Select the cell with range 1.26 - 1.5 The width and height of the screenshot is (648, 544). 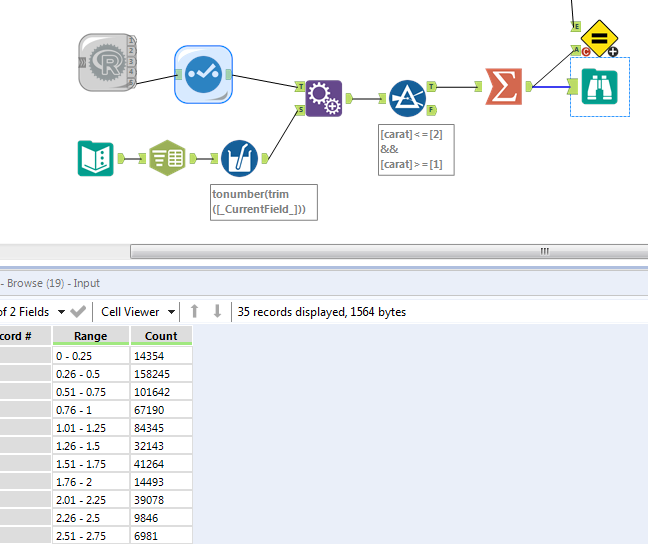tap(91, 446)
